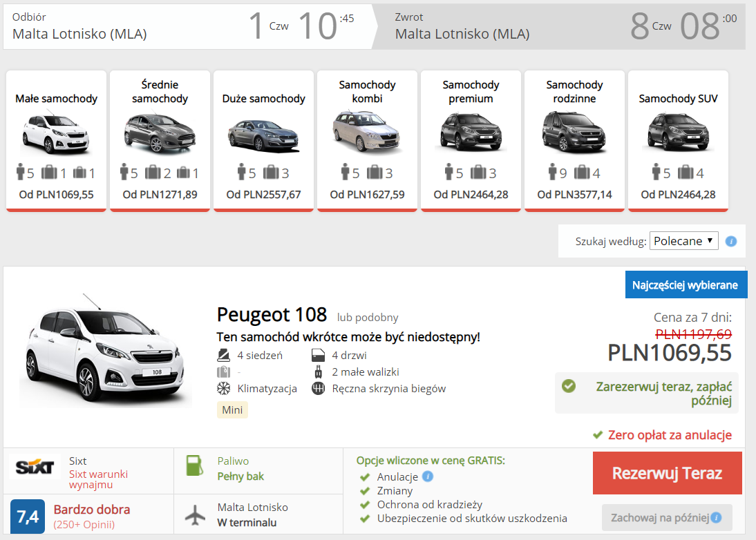Click info icon on Zachowaj na później
756x540 pixels.
(x=717, y=517)
